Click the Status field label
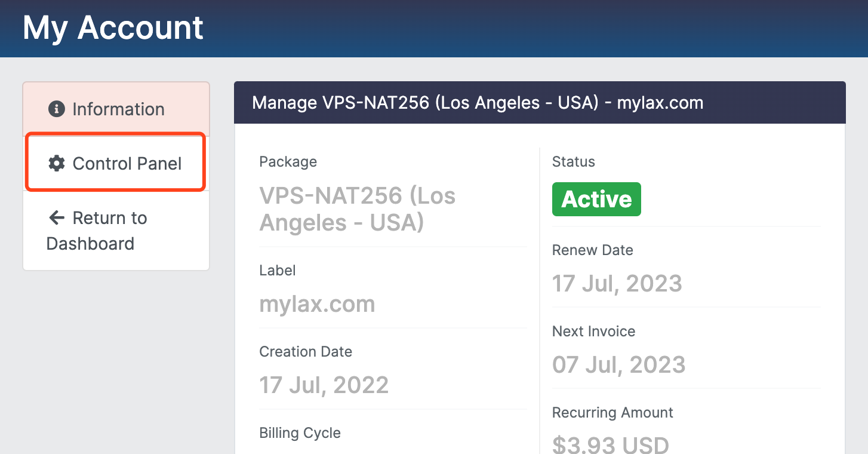Image resolution: width=868 pixels, height=454 pixels. click(x=573, y=162)
